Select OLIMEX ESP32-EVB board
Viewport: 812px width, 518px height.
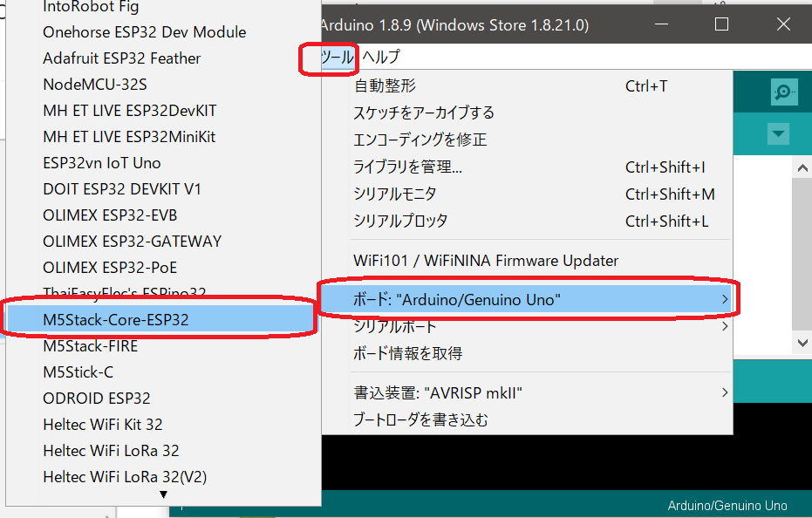click(163, 215)
